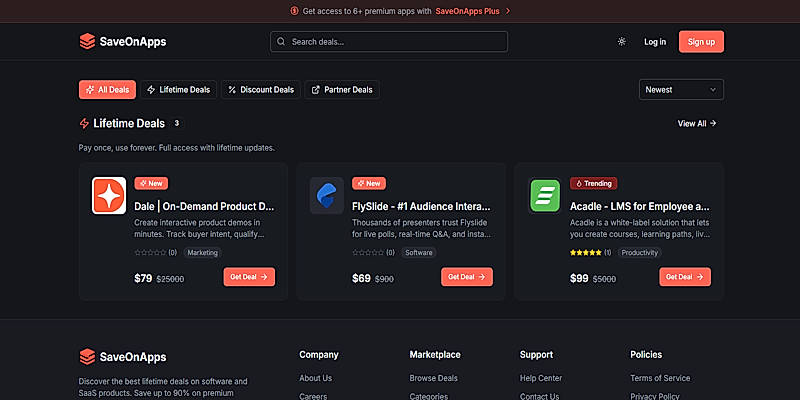
Task: Open the Newest sort dropdown
Action: tap(681, 90)
